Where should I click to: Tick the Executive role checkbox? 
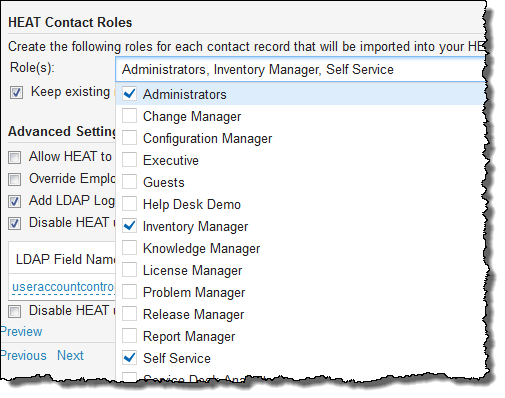click(x=129, y=160)
